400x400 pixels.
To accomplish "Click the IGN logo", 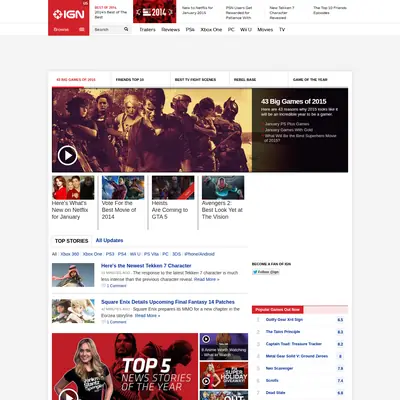I will (x=69, y=14).
